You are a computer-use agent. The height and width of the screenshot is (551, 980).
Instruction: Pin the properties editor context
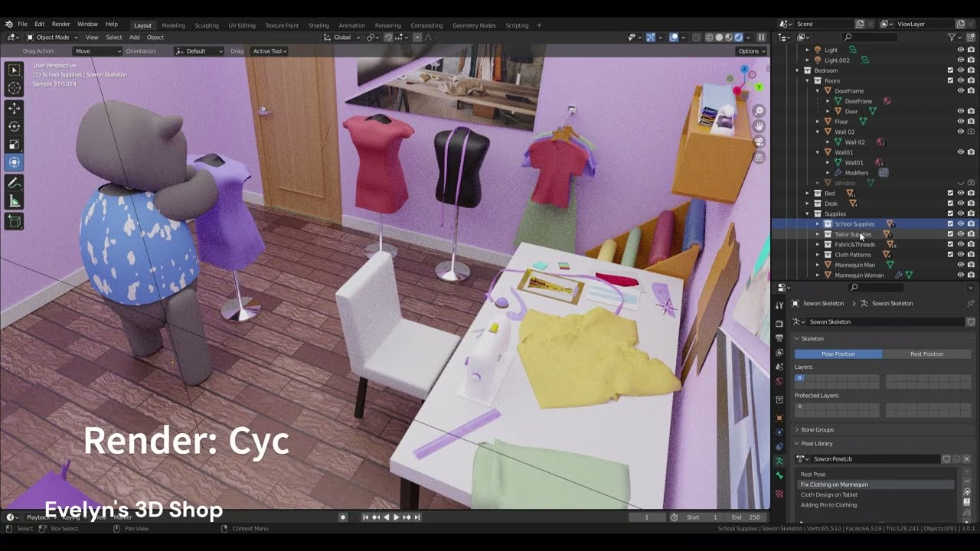pyautogui.click(x=971, y=303)
